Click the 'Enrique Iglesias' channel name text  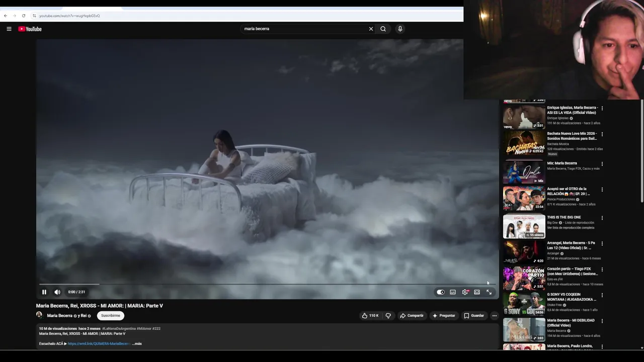[558, 118]
